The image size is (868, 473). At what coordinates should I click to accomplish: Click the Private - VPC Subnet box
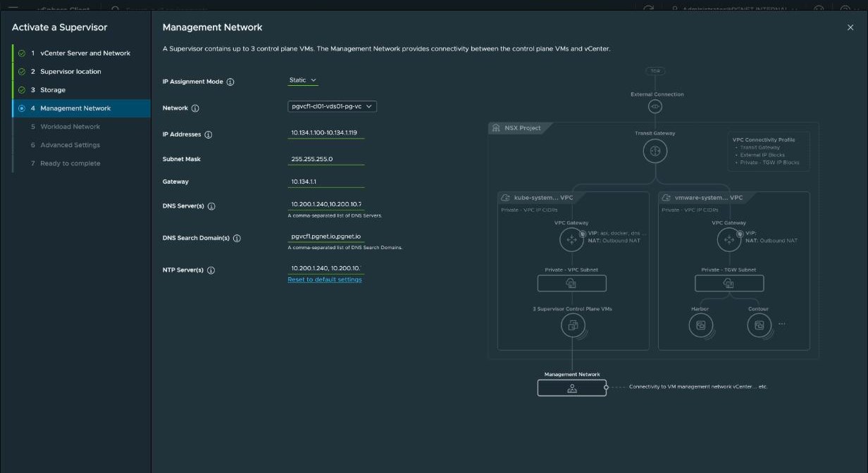571,283
